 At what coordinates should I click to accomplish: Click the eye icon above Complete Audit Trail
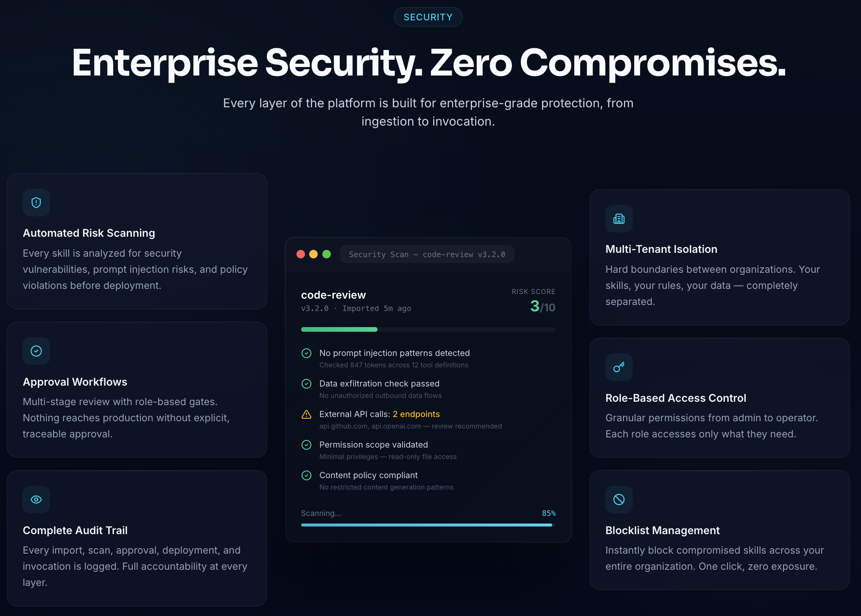(36, 499)
